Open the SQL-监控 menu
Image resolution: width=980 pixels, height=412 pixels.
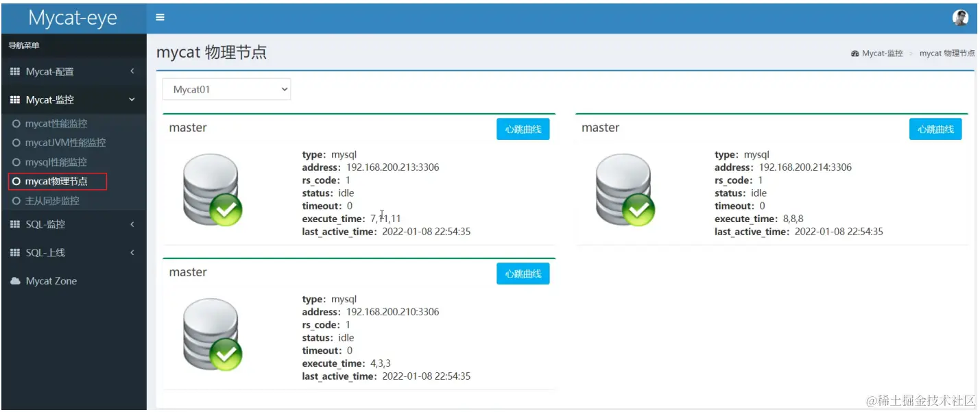coord(74,224)
